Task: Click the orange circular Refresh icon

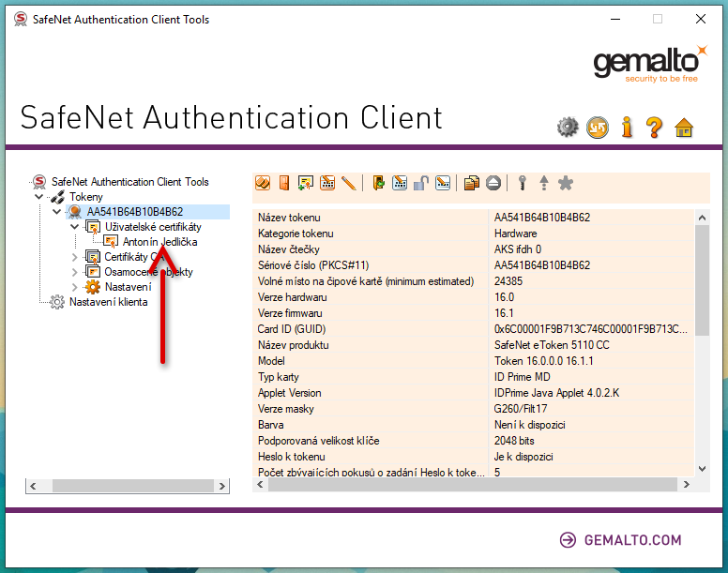Action: (598, 128)
